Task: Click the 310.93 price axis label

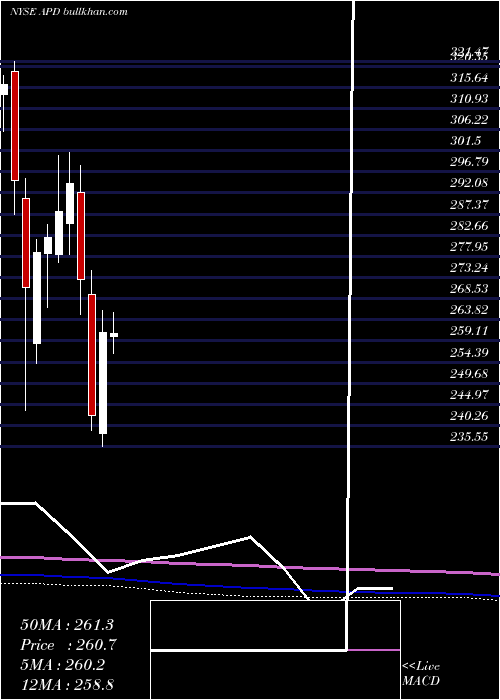Action: tap(469, 99)
